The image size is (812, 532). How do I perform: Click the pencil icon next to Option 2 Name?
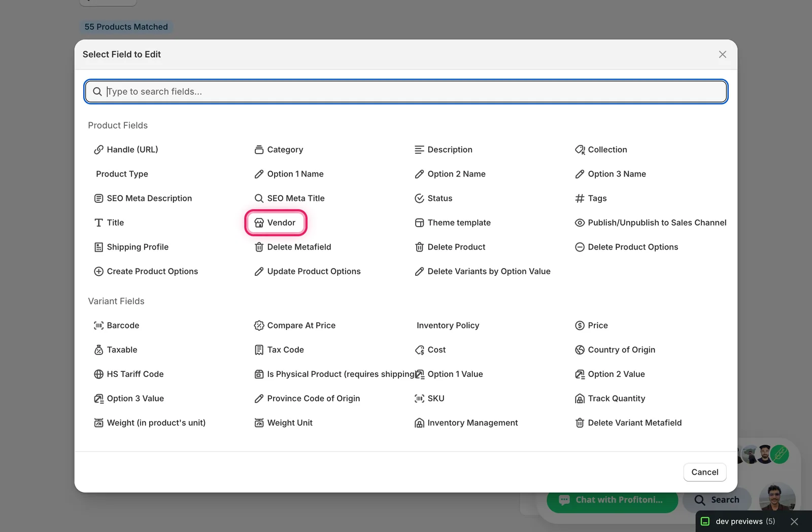tap(419, 174)
